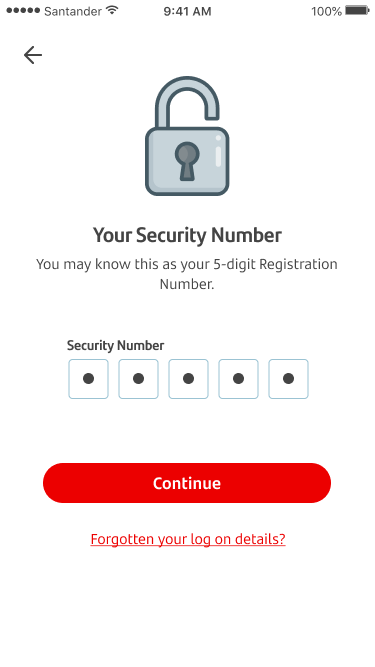Tap the Wi-Fi status icon
This screenshot has height=667, width=375.
pyautogui.click(x=112, y=10)
